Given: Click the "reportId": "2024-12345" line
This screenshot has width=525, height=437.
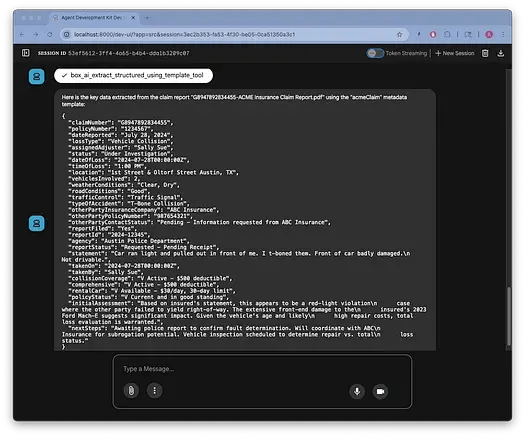Looking at the screenshot, I should click(109, 235).
